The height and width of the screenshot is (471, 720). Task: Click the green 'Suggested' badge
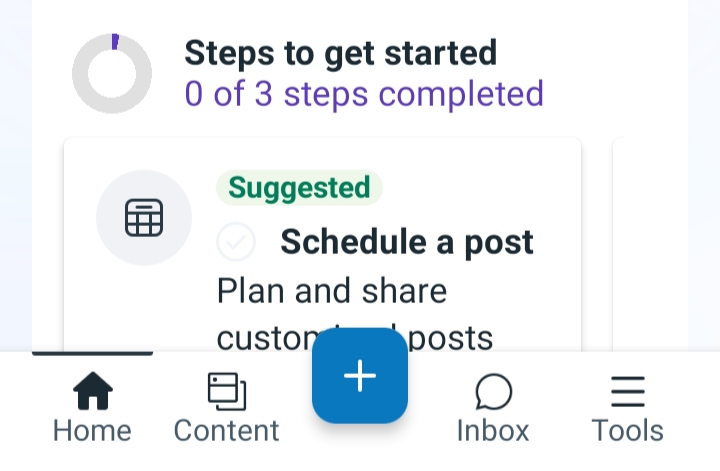pyautogui.click(x=299, y=187)
